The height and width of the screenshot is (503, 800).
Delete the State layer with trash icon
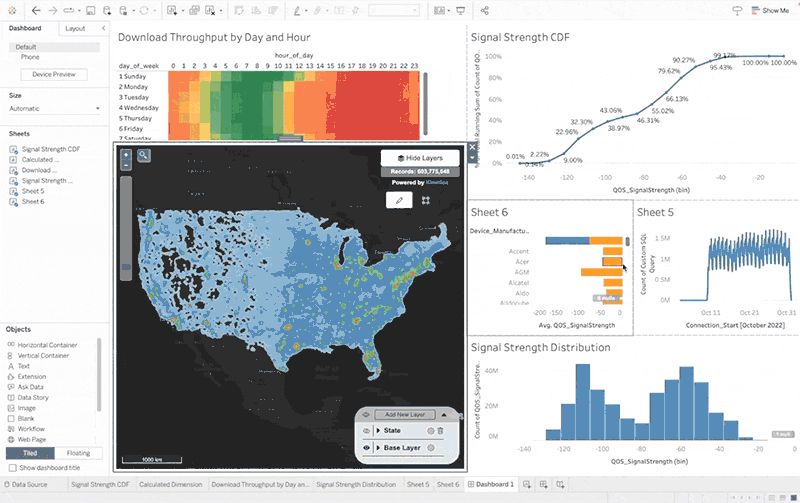click(440, 430)
